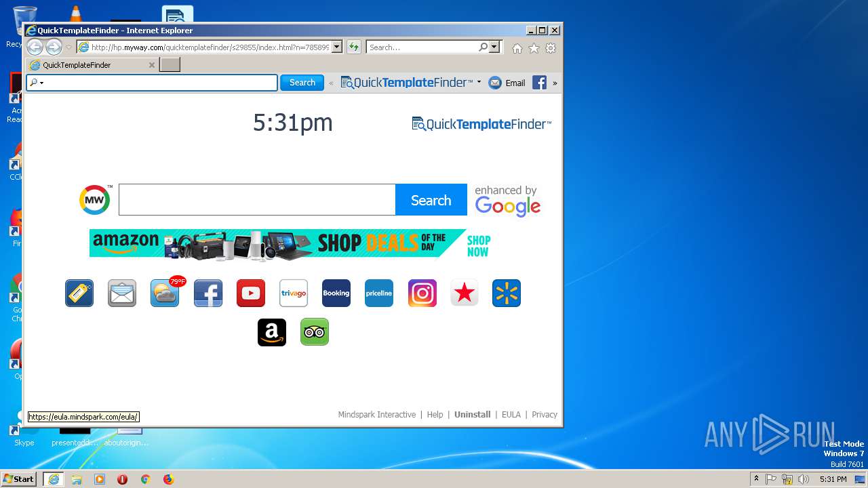The width and height of the screenshot is (868, 488).
Task: Click the Email envelope toolbar button
Action: point(507,83)
